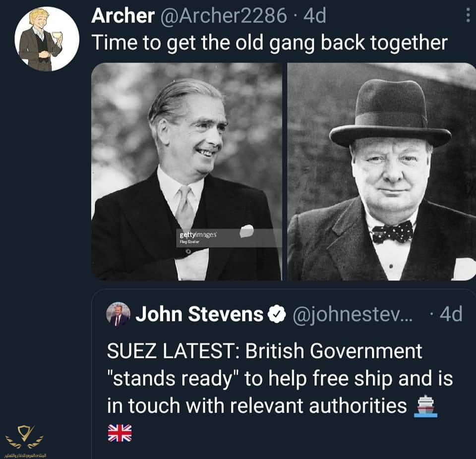Click the John Stevens display name
Screen dimensions: 476x459
click(x=199, y=314)
